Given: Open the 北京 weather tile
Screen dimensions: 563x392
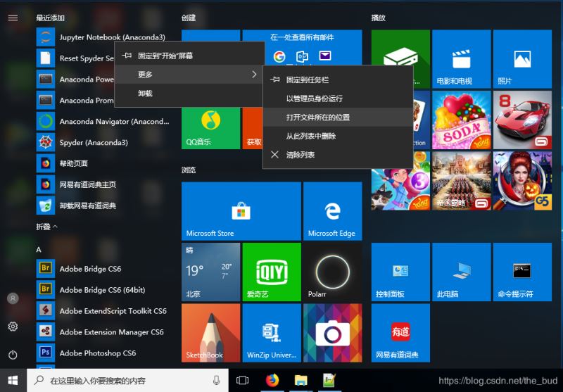Looking at the screenshot, I should point(210,272).
